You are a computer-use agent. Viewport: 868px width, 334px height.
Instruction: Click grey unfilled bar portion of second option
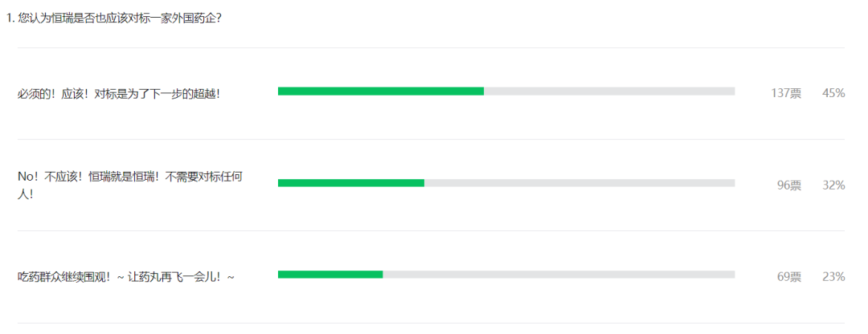(579, 183)
